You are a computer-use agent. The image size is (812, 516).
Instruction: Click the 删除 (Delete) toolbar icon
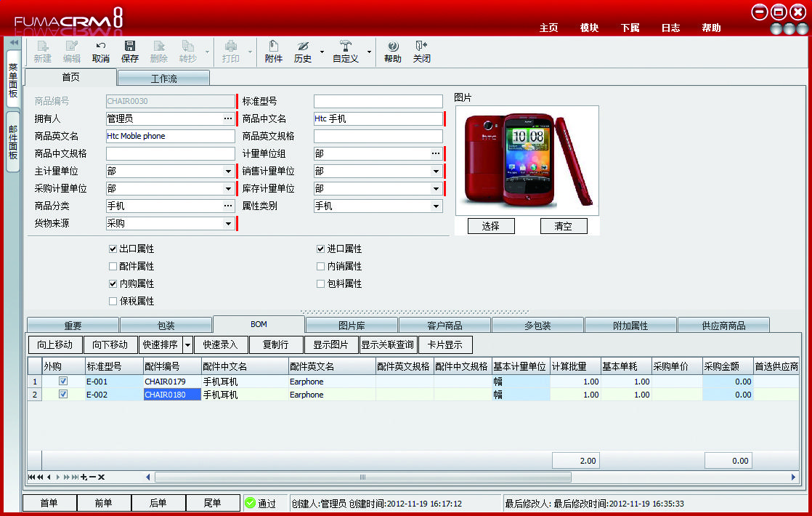coord(159,47)
